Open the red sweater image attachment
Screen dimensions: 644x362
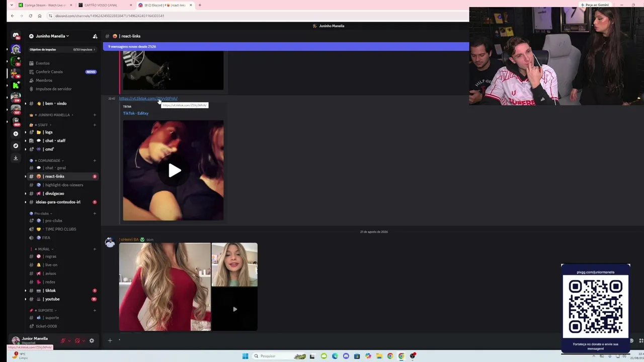(x=165, y=287)
